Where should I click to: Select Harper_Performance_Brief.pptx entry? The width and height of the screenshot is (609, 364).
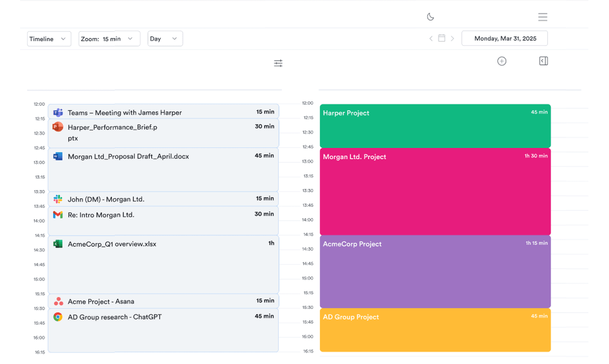click(164, 133)
